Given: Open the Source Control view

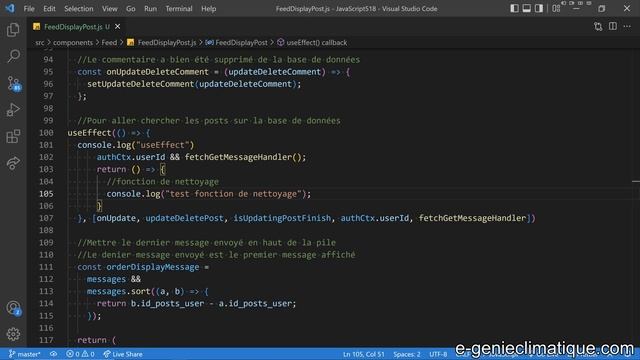Looking at the screenshot, I should (13, 83).
